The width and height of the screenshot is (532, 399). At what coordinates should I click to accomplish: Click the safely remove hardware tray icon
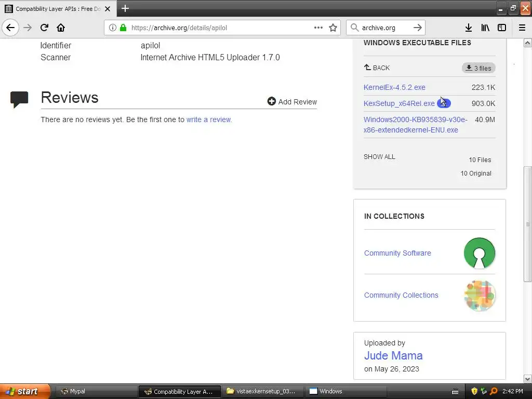tap(484, 391)
